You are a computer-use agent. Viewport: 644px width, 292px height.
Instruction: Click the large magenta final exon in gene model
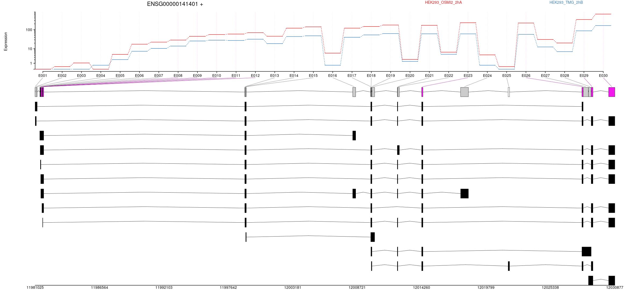click(612, 92)
